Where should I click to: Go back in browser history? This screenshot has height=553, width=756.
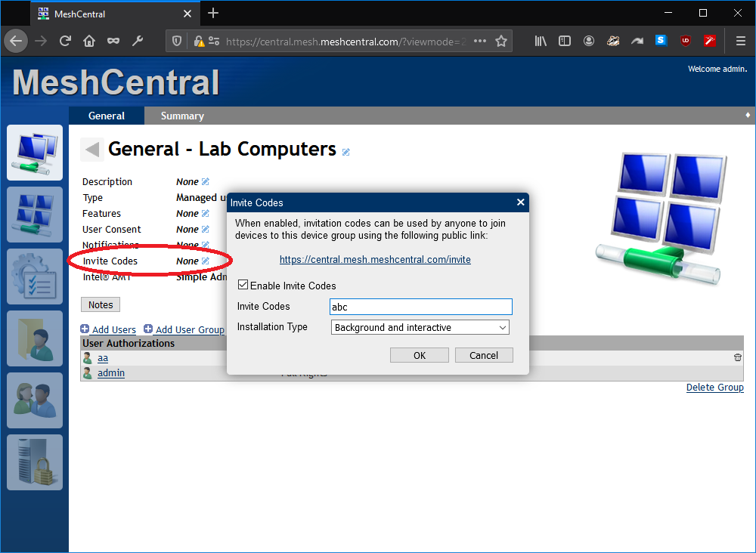[16, 41]
